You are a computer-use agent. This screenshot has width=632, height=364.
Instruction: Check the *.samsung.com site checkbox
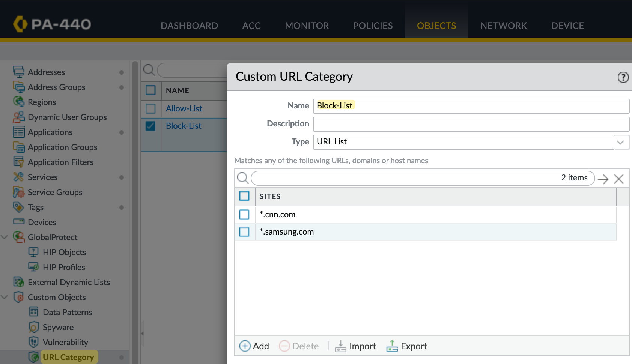[244, 232]
